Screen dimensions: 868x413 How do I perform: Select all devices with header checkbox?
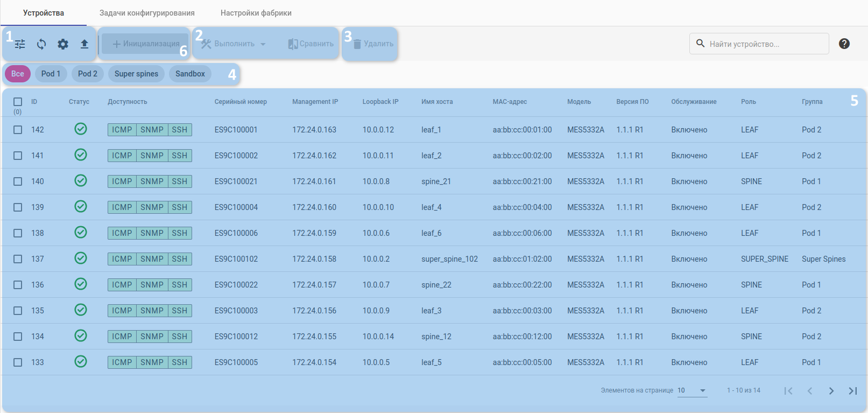[18, 102]
